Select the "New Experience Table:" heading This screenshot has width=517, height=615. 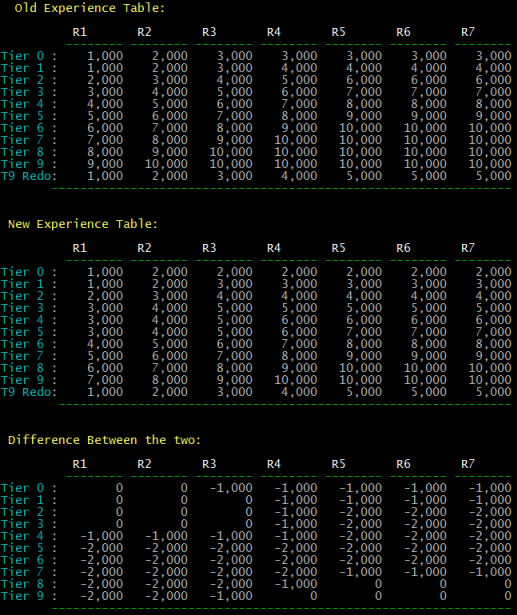point(83,224)
